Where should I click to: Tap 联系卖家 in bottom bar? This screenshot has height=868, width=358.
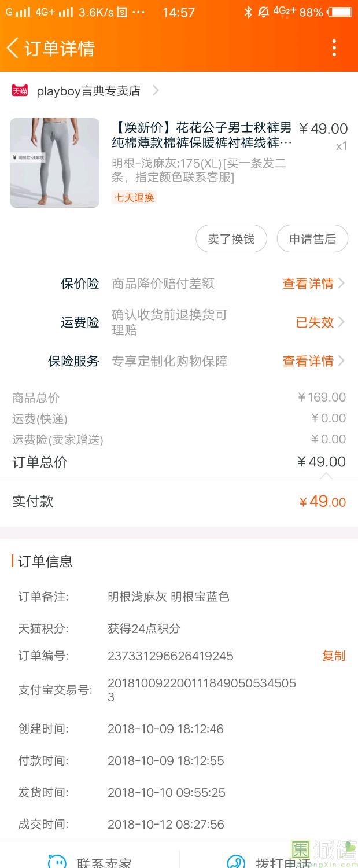click(x=104, y=862)
